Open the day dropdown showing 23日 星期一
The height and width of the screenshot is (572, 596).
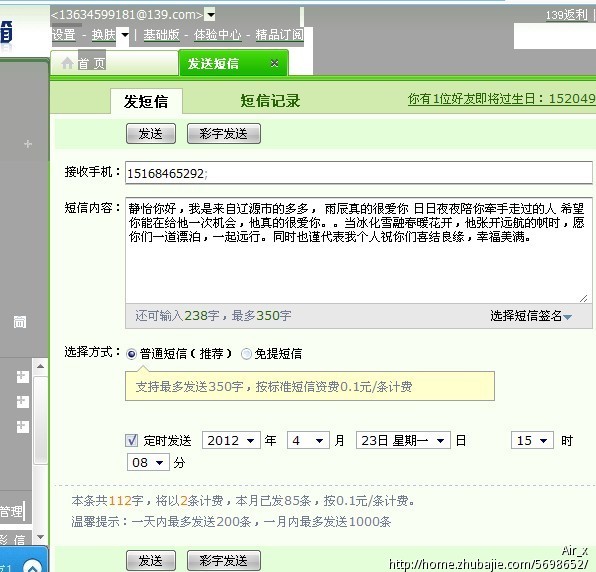click(403, 440)
